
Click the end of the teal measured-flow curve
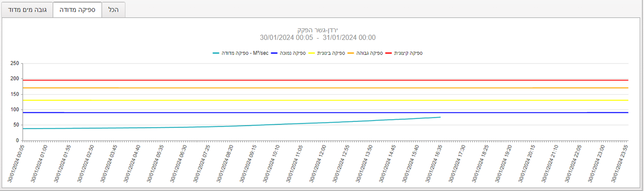tap(440, 117)
